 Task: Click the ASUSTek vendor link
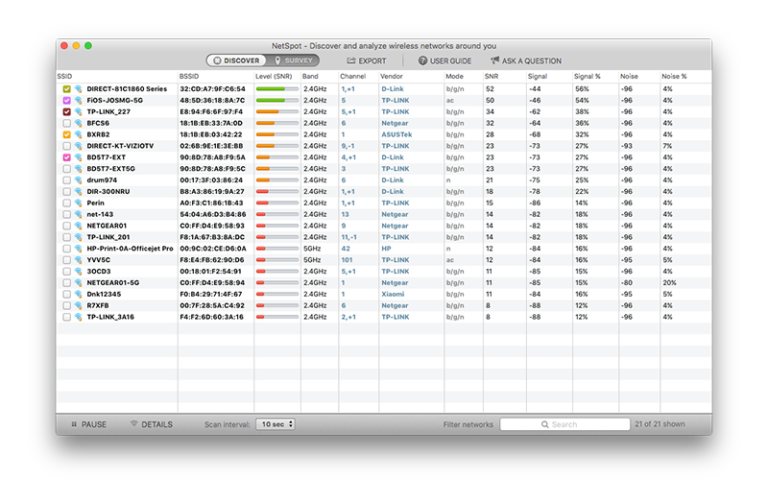(x=397, y=135)
